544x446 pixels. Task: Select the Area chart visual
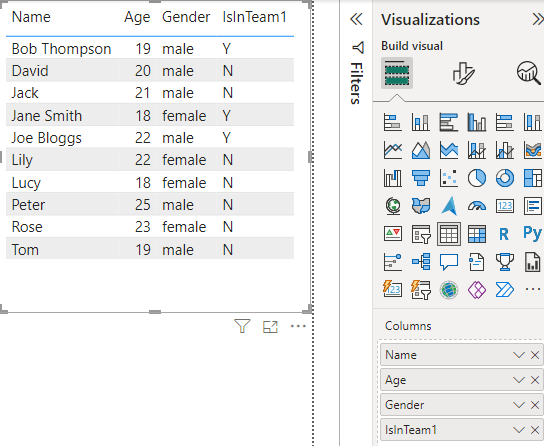point(421,150)
